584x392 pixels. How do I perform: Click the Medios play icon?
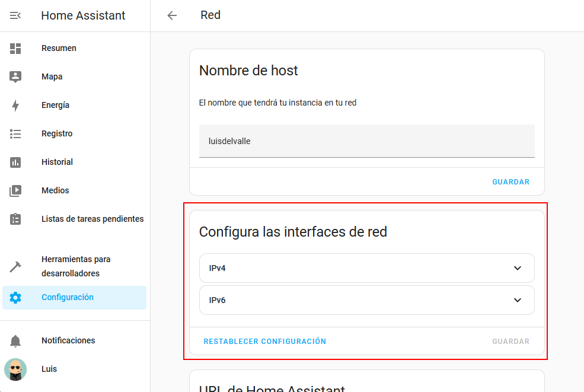(x=15, y=191)
